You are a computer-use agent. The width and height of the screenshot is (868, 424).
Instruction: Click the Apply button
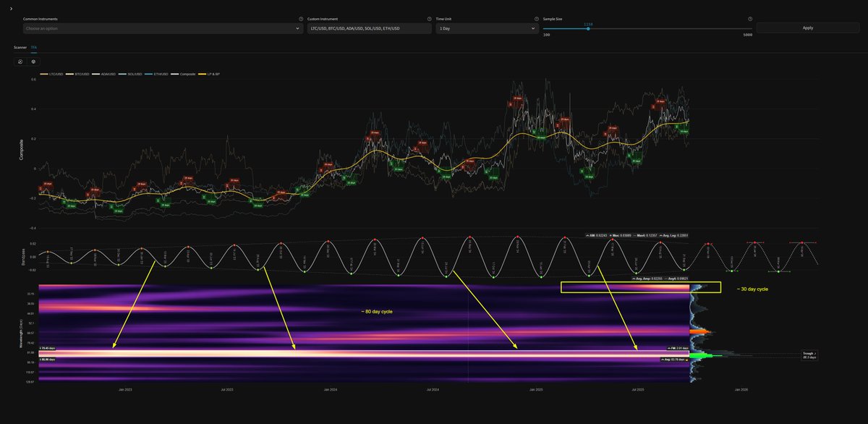point(808,28)
